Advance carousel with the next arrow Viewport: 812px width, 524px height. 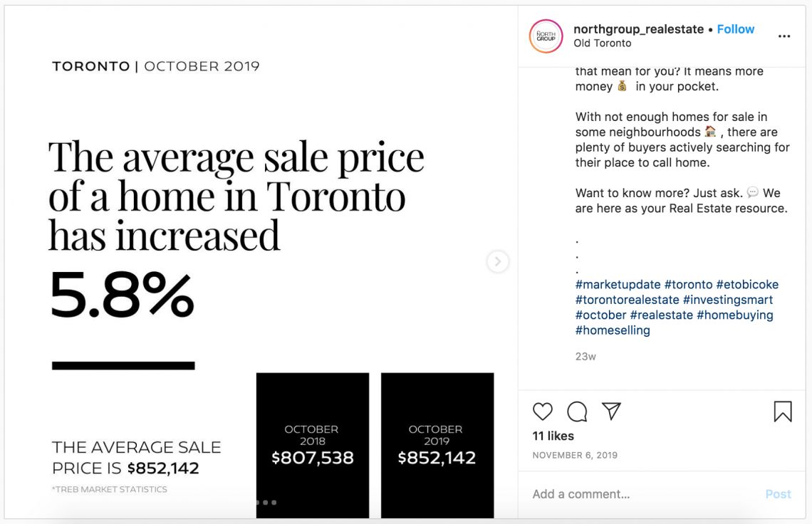[497, 261]
